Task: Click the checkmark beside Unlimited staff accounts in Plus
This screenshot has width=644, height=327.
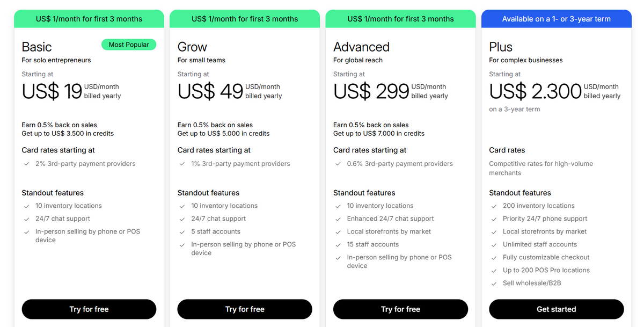Action: pos(494,244)
